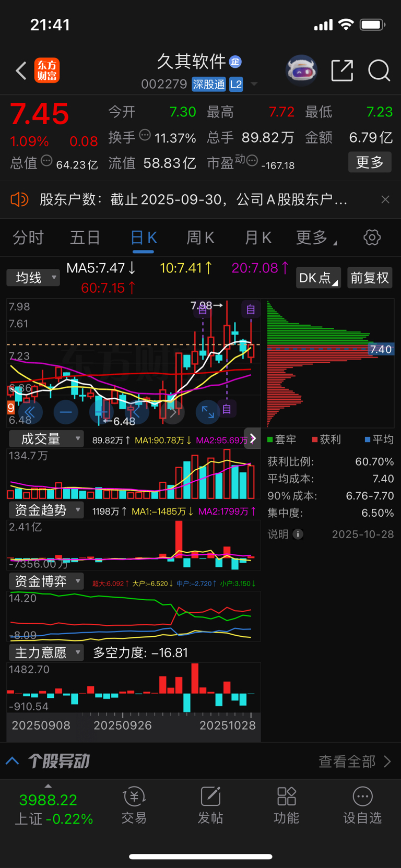Tap 设自选 to add to watchlist

362,805
